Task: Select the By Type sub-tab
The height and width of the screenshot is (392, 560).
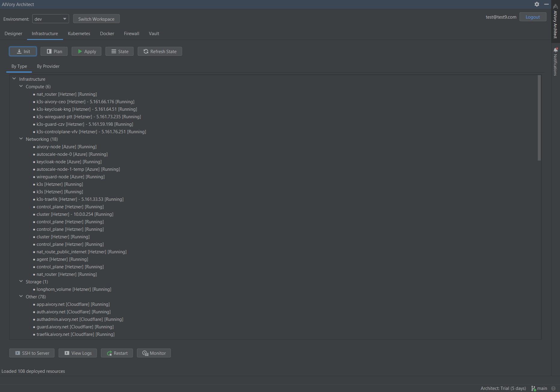Action: pos(19,66)
